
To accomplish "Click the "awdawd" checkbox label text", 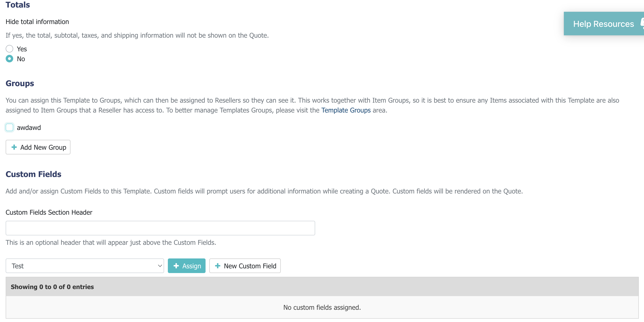I will point(29,128).
